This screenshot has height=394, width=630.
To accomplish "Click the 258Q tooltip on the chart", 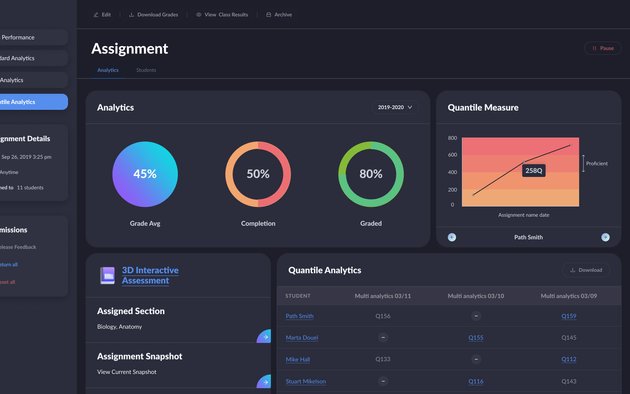I will [x=534, y=171].
